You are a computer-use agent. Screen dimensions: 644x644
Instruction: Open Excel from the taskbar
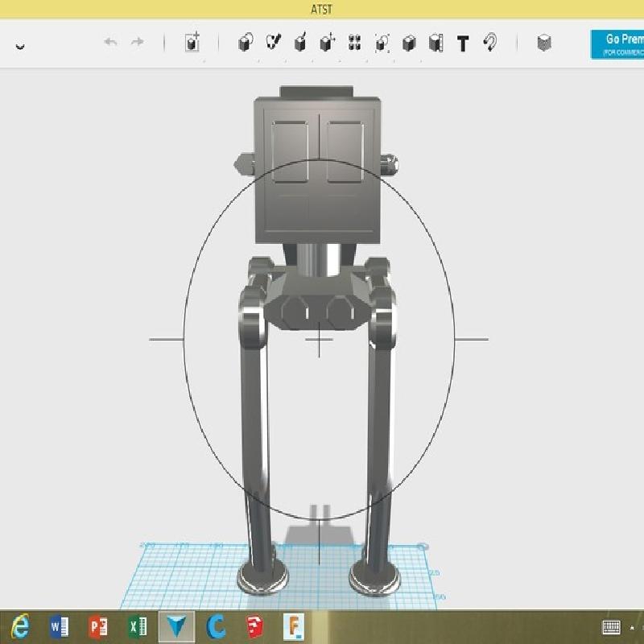pyautogui.click(x=138, y=627)
